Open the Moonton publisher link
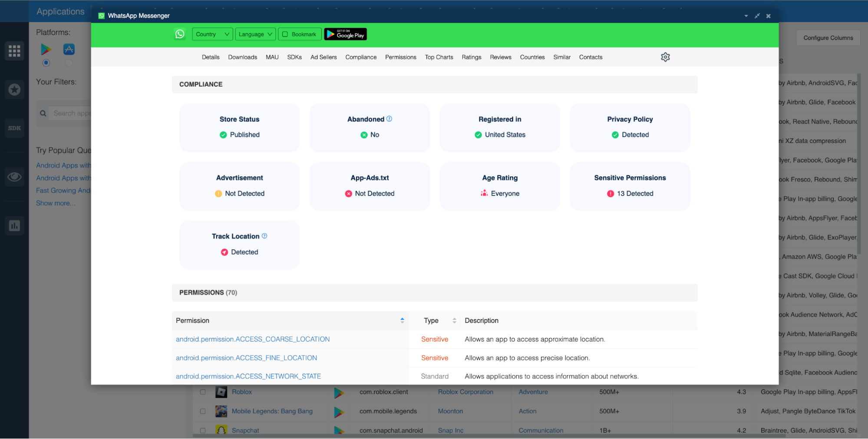This screenshot has width=868, height=439. tap(450, 411)
